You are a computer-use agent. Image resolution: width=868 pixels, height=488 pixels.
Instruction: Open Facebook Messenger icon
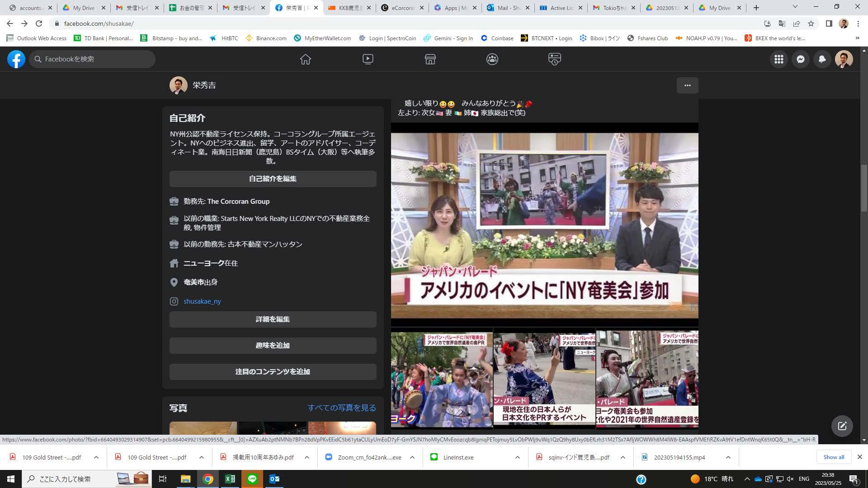(x=800, y=59)
